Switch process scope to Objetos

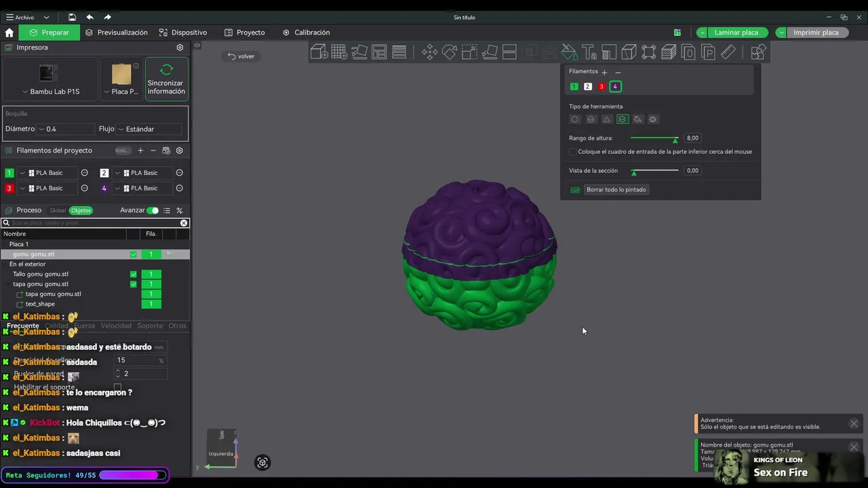(x=81, y=210)
